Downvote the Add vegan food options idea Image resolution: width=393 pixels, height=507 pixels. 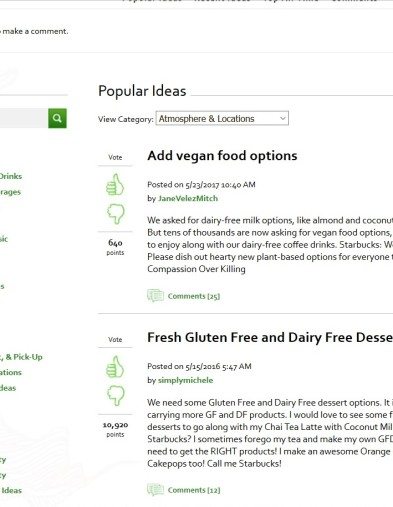pyautogui.click(x=116, y=214)
